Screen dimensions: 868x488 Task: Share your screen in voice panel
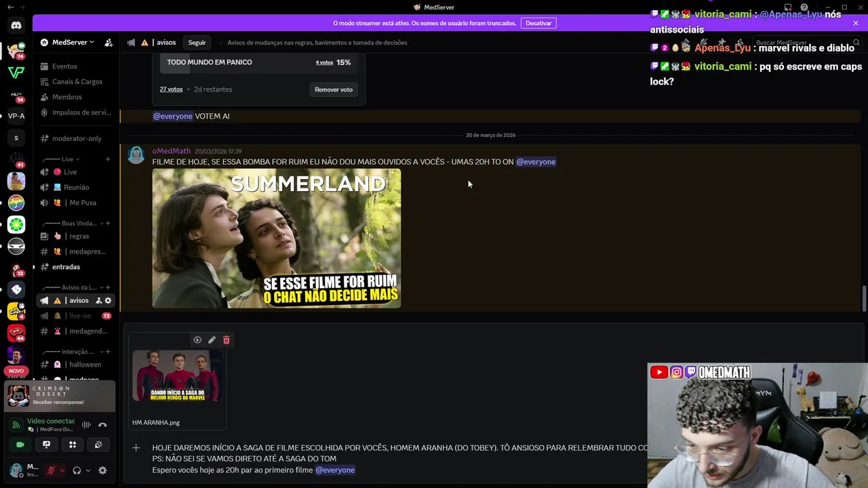46,445
